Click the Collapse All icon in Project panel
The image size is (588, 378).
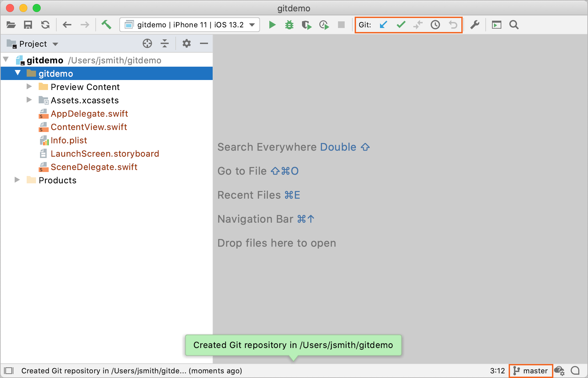[x=165, y=43]
